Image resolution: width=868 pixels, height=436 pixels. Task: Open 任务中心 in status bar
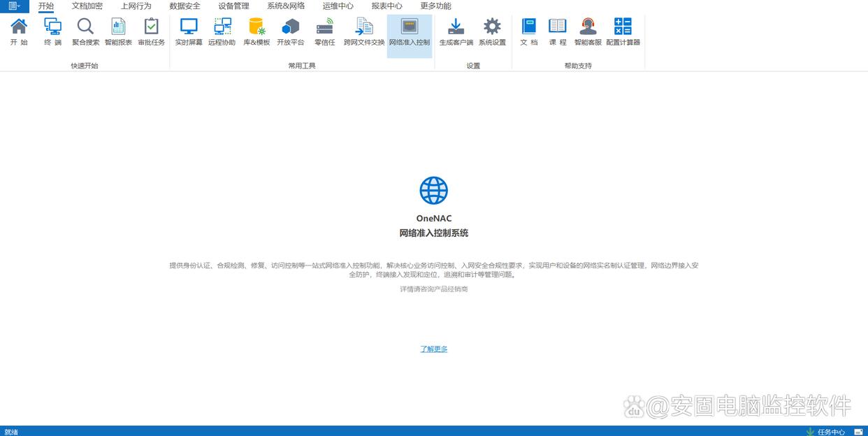(825, 432)
